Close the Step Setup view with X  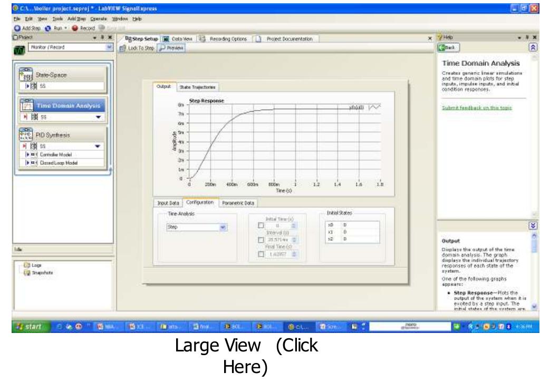click(430, 38)
